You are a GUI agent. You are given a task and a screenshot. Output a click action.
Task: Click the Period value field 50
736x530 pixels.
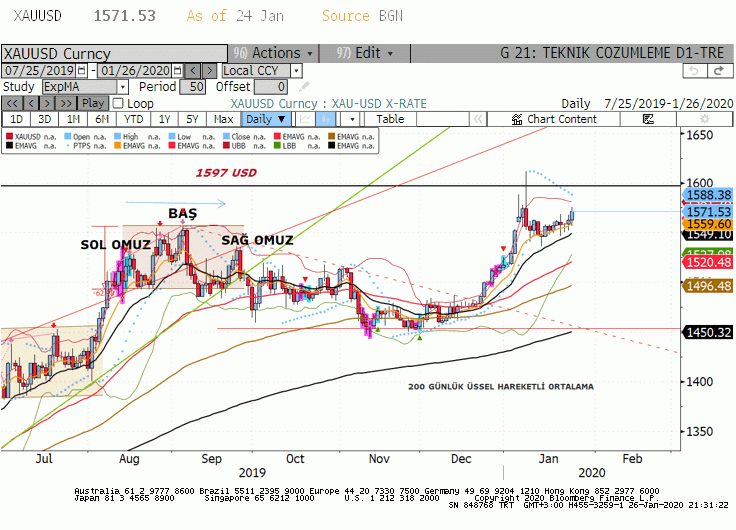pyautogui.click(x=193, y=87)
